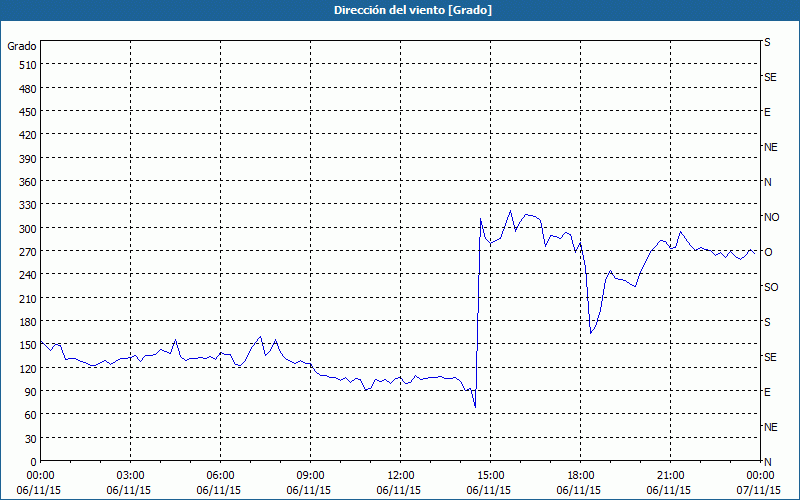
Task: Click the 0 label on the degree axis
Action: click(x=34, y=462)
